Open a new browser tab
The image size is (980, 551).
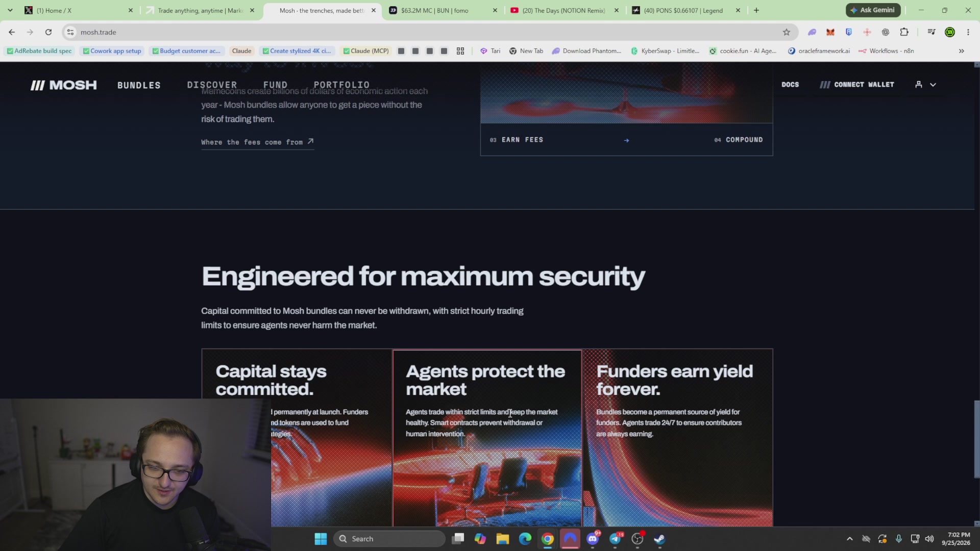(x=756, y=10)
